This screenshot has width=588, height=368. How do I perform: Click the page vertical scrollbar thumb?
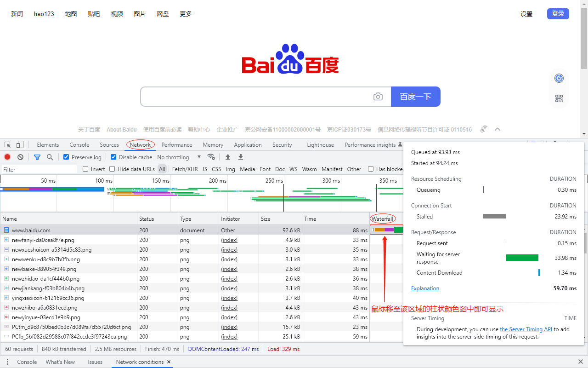584,38
